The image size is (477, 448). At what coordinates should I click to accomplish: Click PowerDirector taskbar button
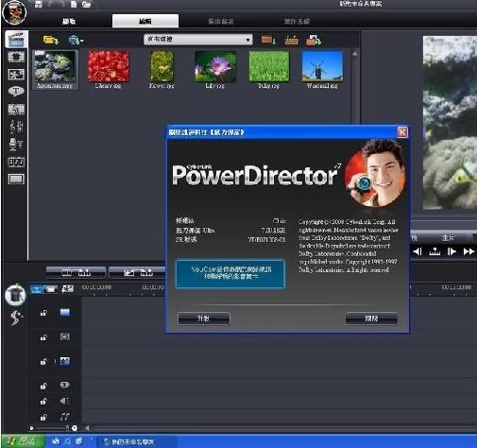(136, 441)
